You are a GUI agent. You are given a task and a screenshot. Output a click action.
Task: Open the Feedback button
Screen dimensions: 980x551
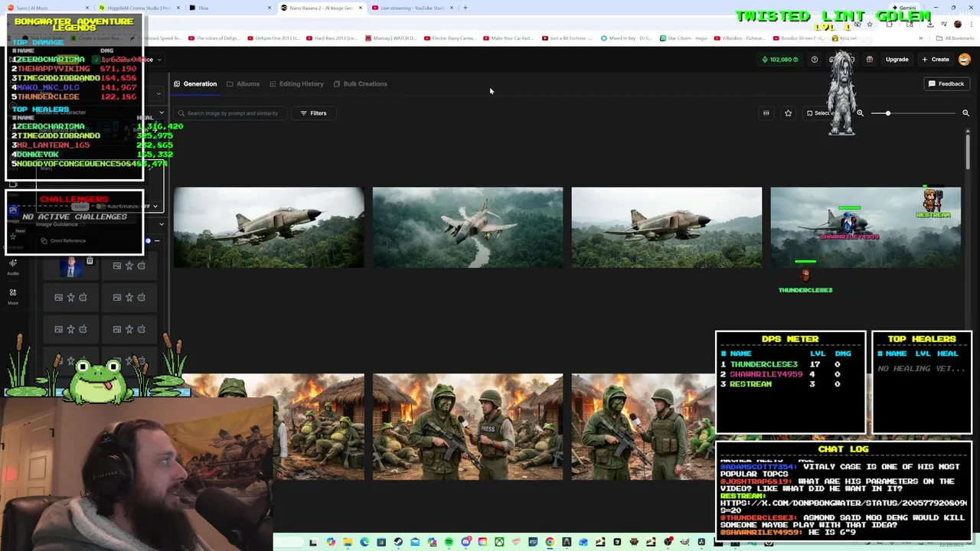click(946, 83)
